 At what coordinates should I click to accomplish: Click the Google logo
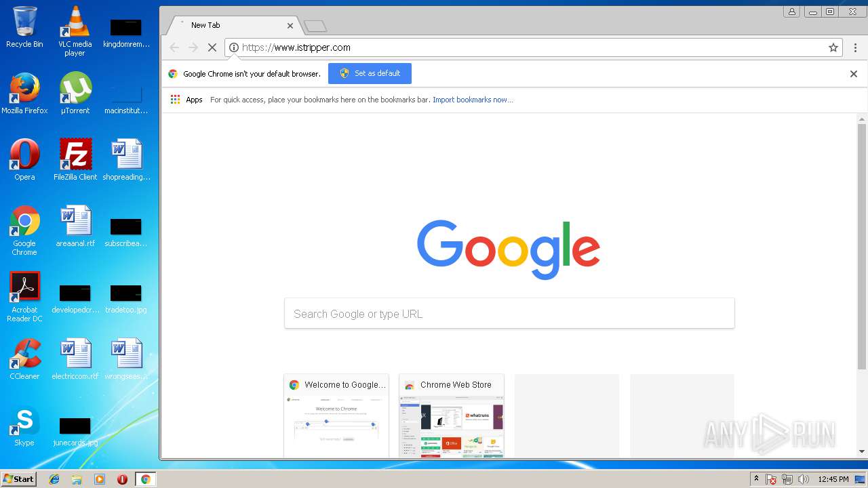pos(509,249)
